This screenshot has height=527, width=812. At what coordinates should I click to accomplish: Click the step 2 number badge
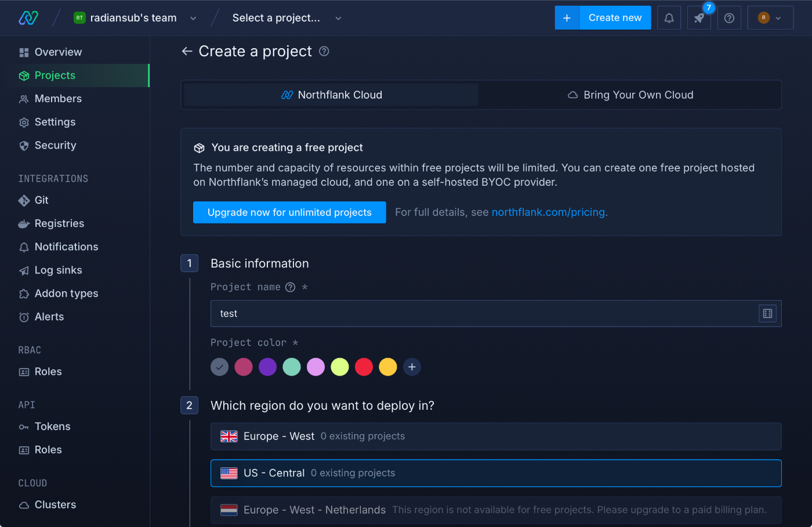(190, 406)
